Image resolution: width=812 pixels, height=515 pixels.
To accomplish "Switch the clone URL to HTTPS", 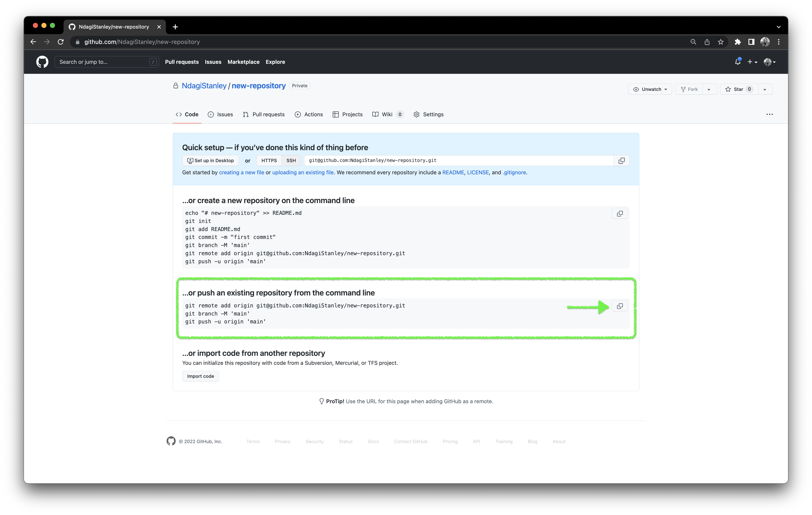I will (x=269, y=160).
